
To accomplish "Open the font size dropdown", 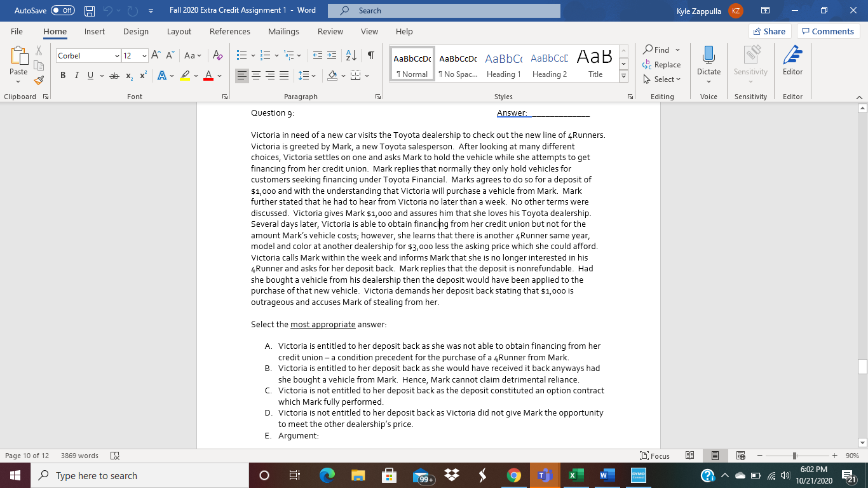I will [143, 56].
